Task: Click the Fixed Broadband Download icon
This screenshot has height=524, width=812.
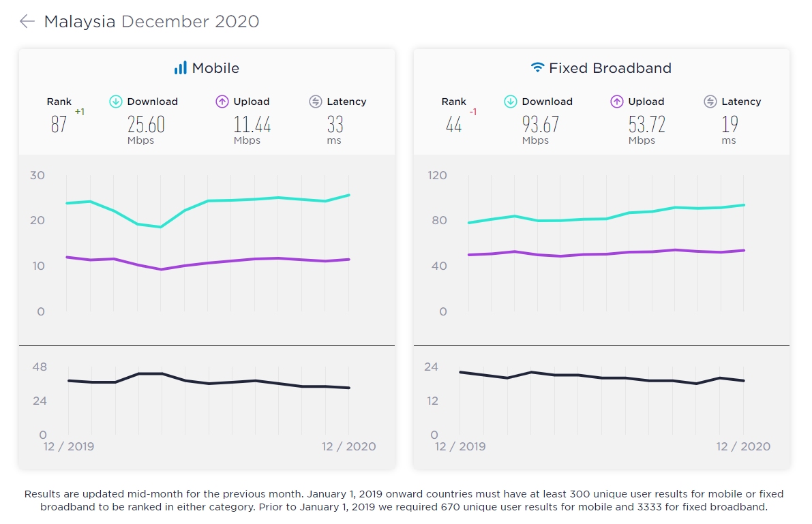Action: point(511,102)
